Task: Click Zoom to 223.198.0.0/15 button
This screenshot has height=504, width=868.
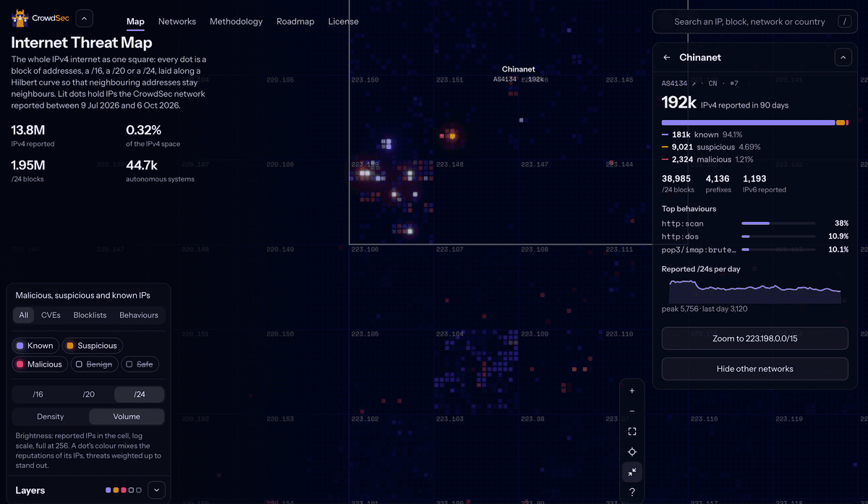Action: 755,338
